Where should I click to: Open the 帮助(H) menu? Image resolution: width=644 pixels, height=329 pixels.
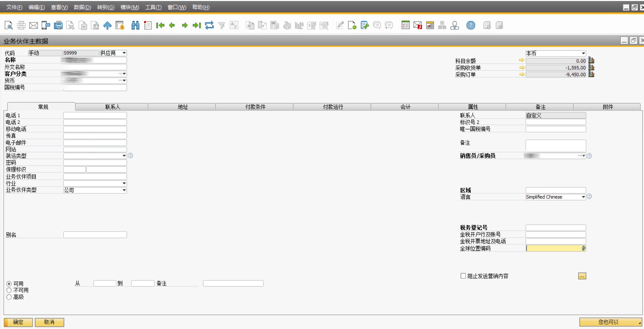pos(201,7)
